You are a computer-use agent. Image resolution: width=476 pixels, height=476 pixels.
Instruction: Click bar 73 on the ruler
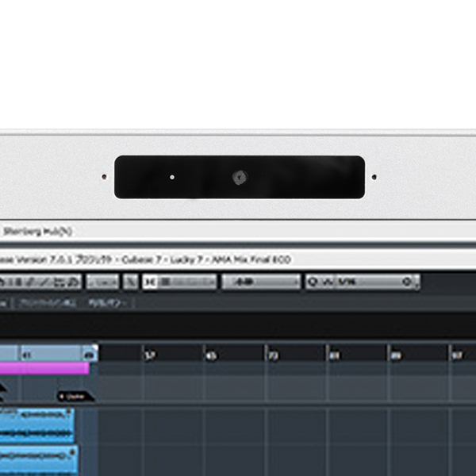273,355
